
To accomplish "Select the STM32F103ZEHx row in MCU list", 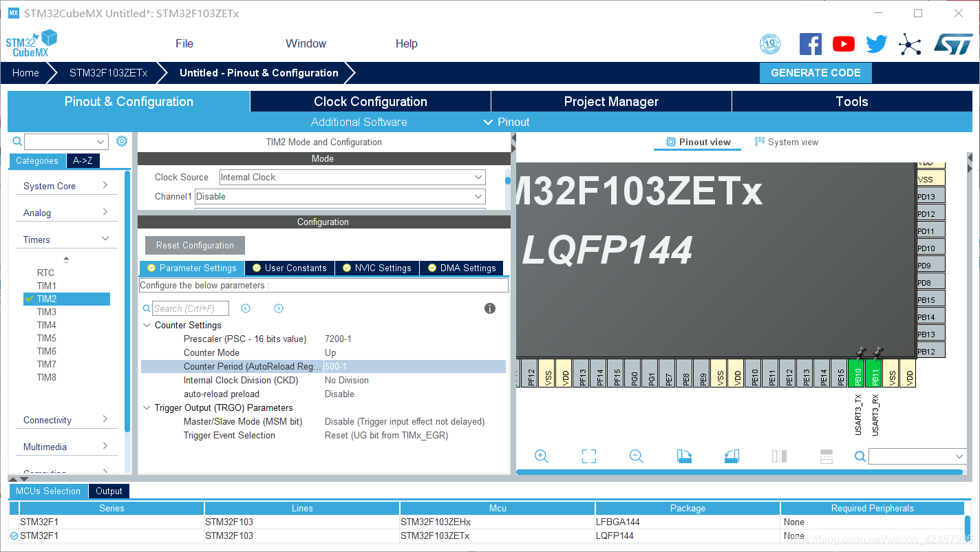I will click(x=435, y=522).
